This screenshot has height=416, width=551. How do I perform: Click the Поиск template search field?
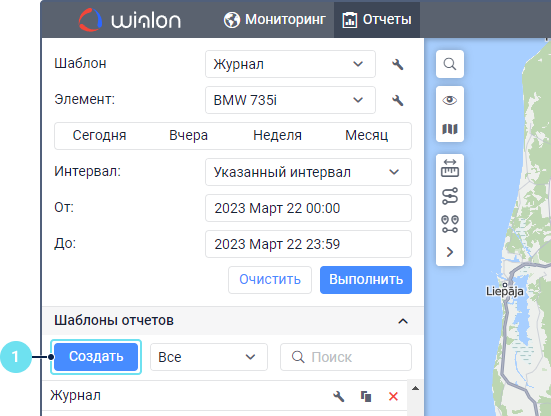pyautogui.click(x=346, y=357)
